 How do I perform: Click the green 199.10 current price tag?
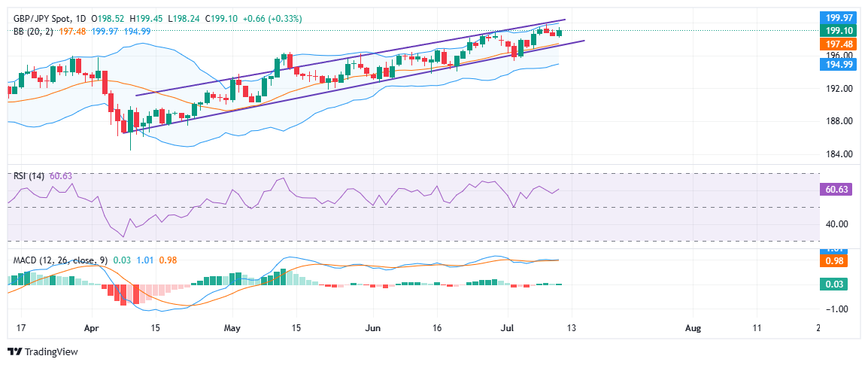[839, 32]
